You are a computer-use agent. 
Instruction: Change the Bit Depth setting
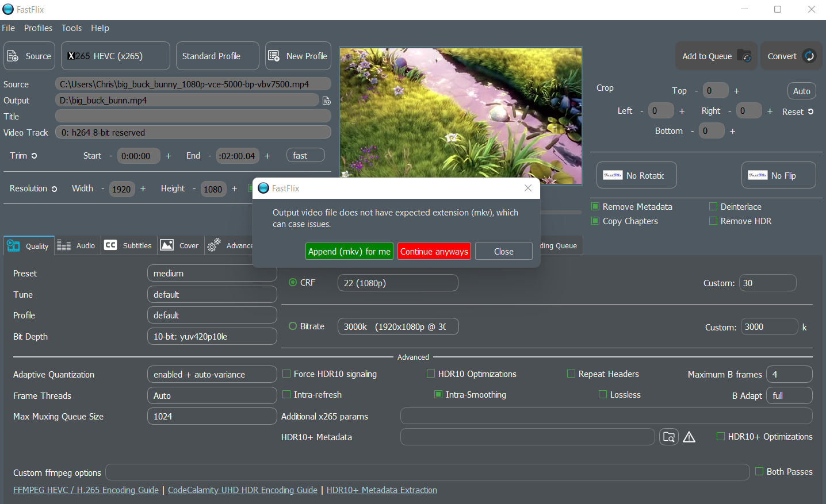click(212, 336)
